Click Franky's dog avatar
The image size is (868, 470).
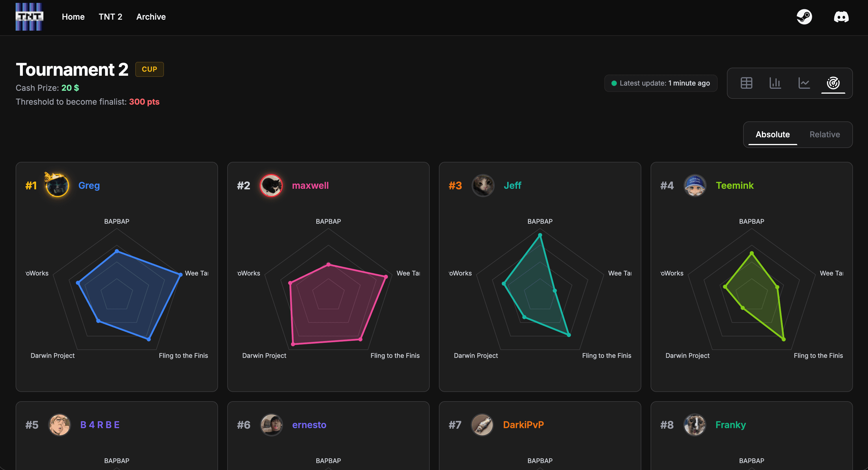coord(694,425)
